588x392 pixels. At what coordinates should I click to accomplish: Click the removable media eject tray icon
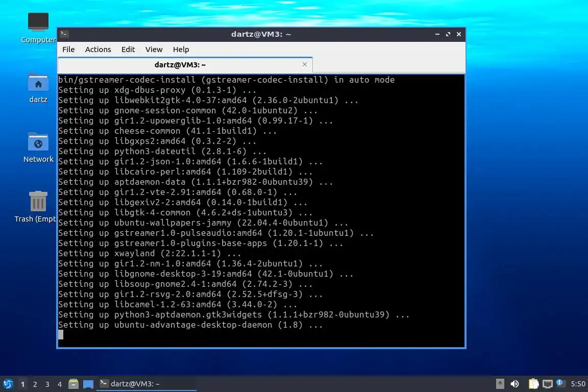coord(500,384)
